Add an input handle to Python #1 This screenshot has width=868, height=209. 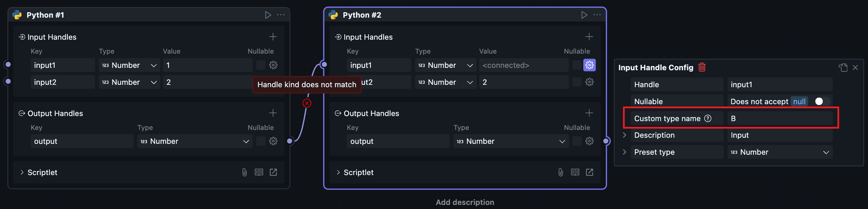(x=273, y=37)
